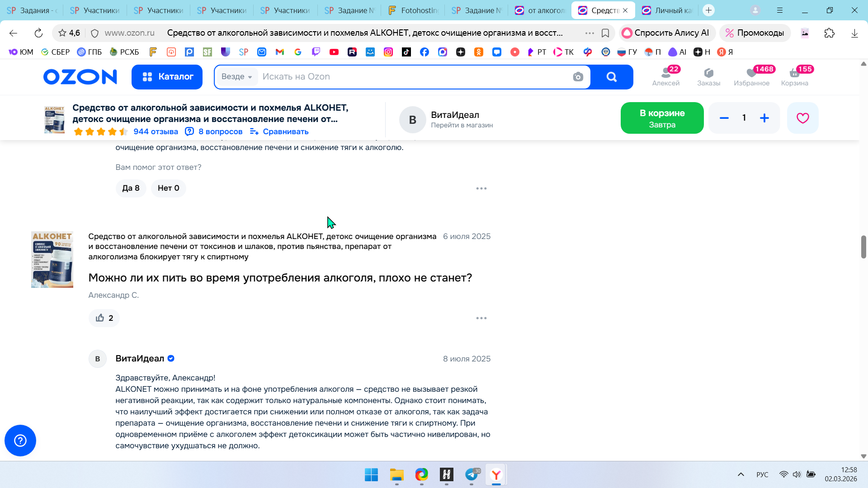This screenshot has width=868, height=488.
Task: Add product to favorites heart icon
Action: 802,118
